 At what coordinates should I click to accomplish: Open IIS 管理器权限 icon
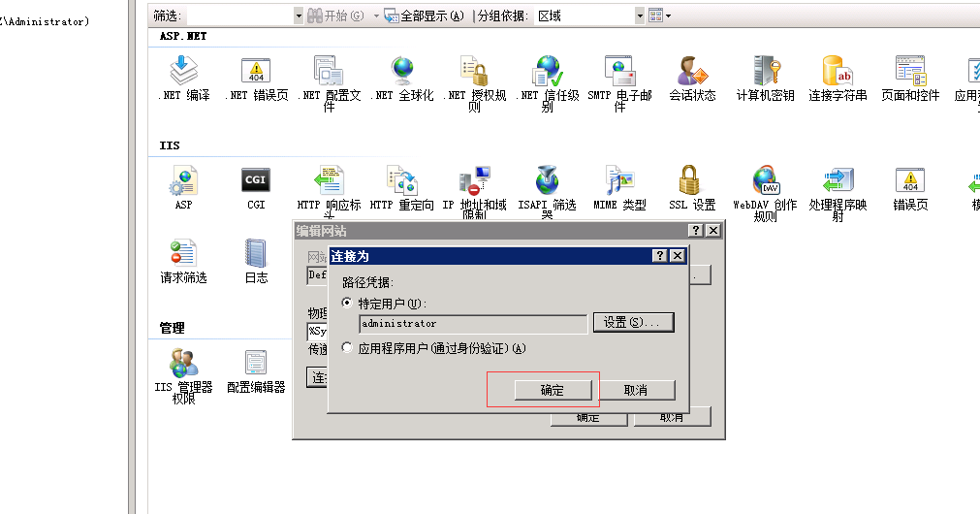(x=184, y=363)
